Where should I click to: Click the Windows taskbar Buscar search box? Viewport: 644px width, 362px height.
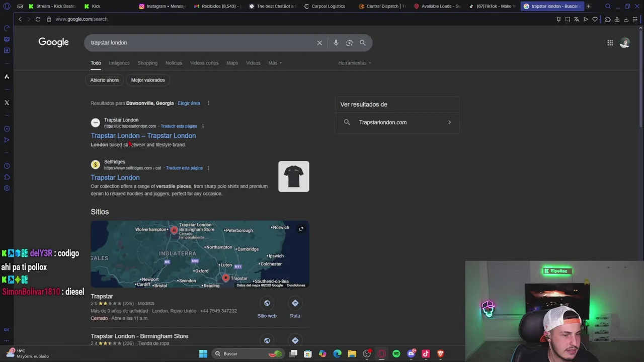click(248, 353)
